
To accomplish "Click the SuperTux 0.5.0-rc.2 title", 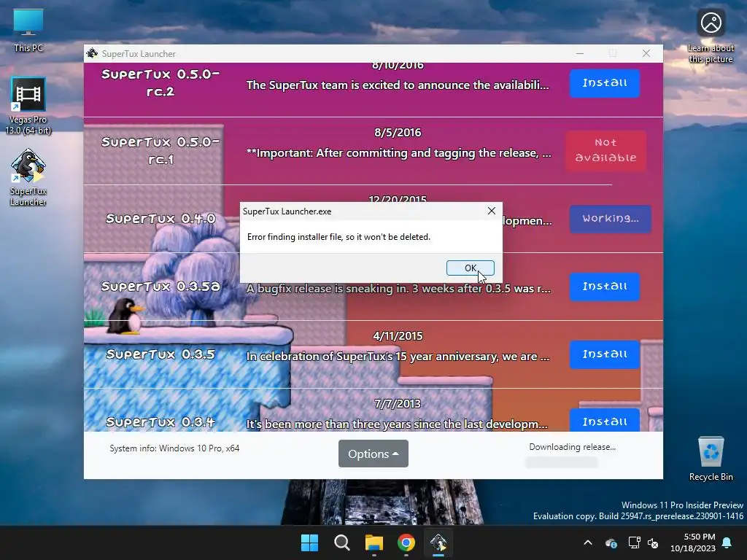I will (x=160, y=83).
